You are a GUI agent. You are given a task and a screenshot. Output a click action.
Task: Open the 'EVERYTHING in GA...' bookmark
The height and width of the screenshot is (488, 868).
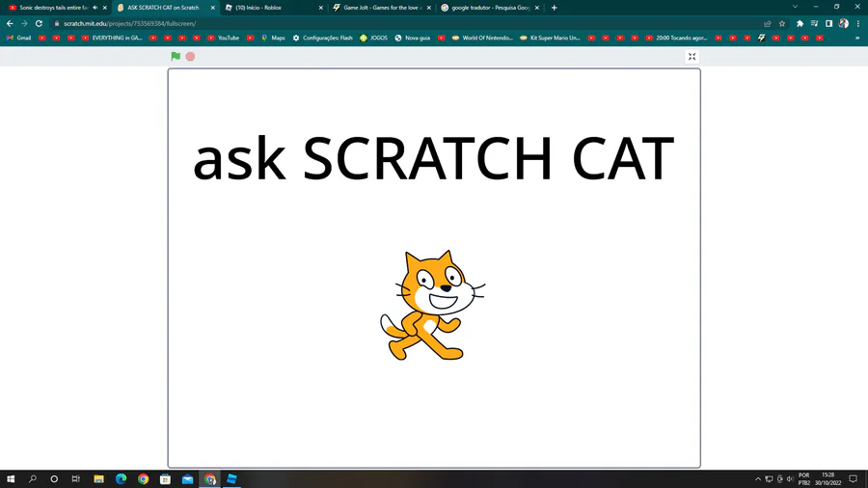pyautogui.click(x=113, y=39)
